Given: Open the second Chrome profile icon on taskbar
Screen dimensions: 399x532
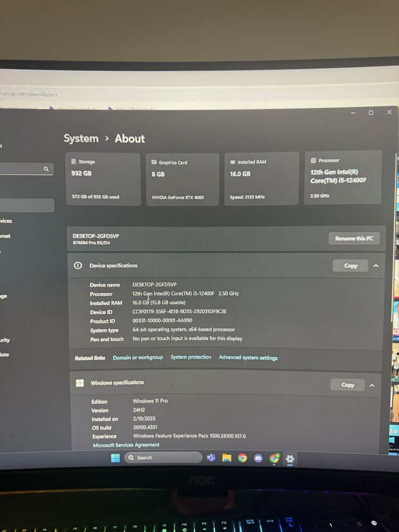Looking at the screenshot, I should pyautogui.click(x=274, y=459).
